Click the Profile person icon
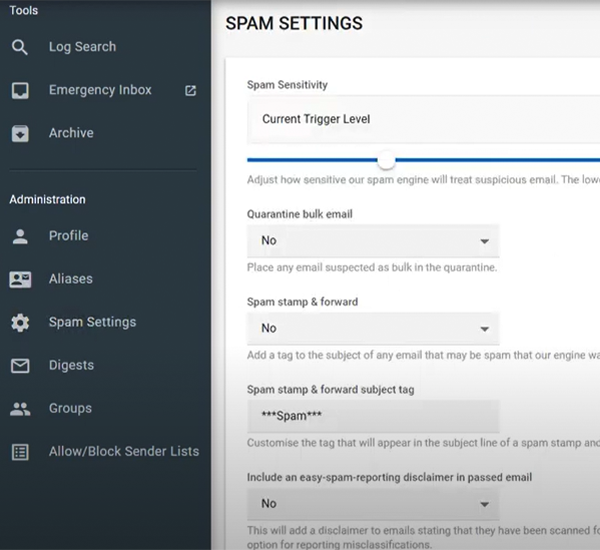The image size is (600, 550). click(x=20, y=236)
